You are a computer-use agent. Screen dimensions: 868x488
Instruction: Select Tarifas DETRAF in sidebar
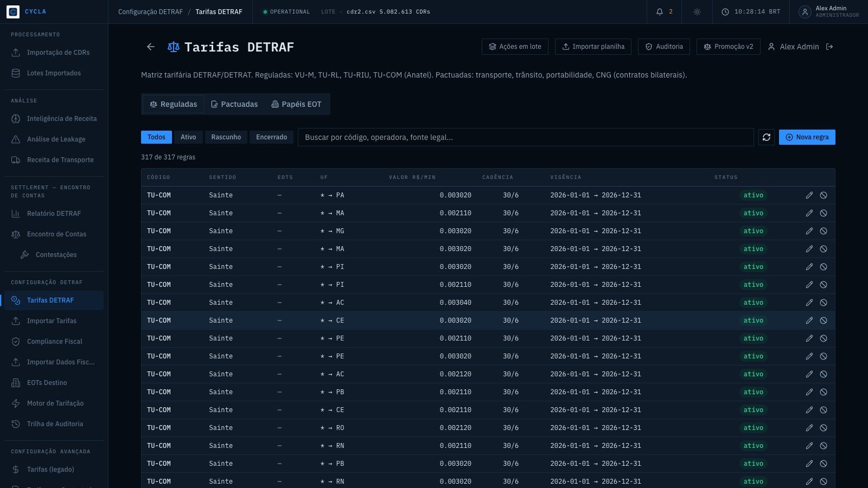click(54, 300)
